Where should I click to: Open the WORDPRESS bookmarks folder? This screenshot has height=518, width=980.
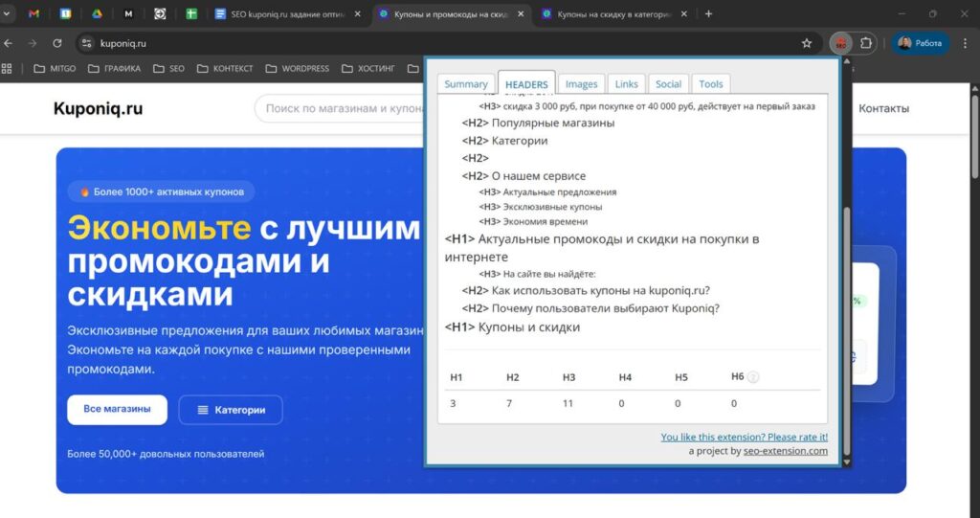coord(298,69)
